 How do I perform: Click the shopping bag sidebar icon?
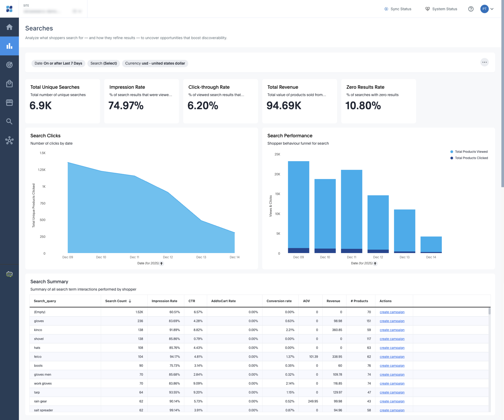coord(9,83)
